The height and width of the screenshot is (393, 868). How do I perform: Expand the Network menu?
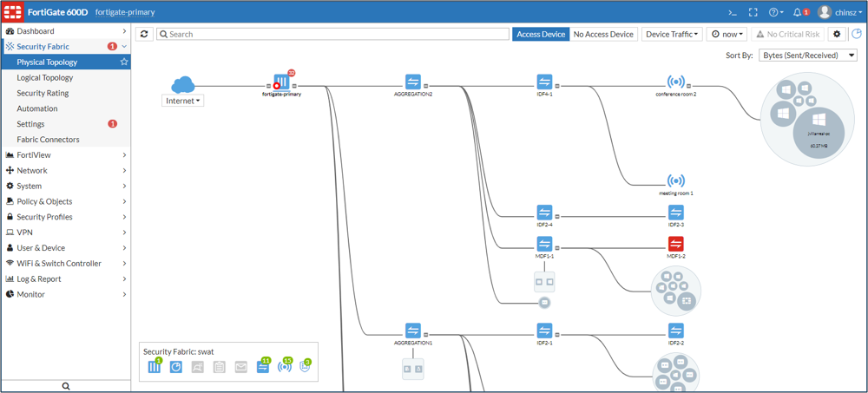pyautogui.click(x=66, y=171)
